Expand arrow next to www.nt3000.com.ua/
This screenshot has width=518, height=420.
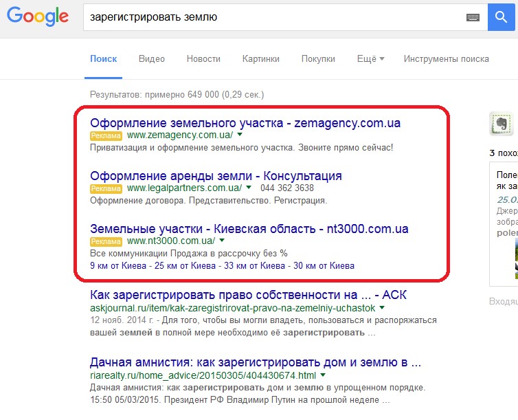[x=222, y=240]
